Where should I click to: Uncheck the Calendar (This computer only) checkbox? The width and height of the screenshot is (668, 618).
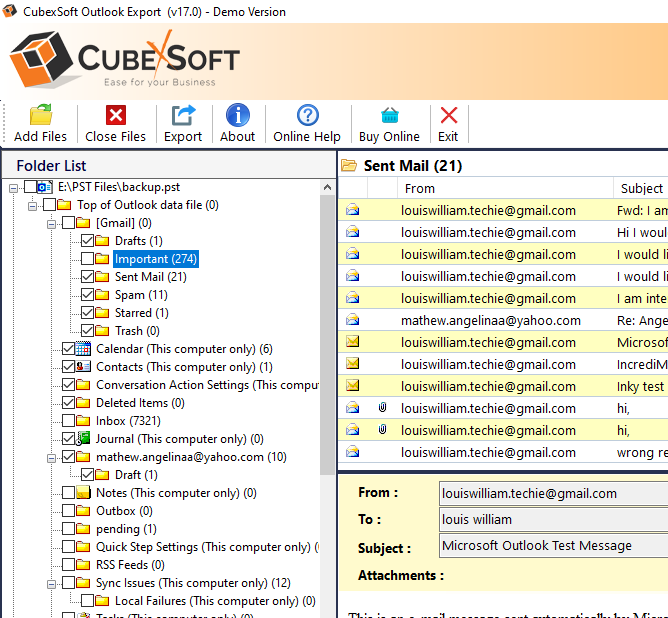[x=68, y=349]
